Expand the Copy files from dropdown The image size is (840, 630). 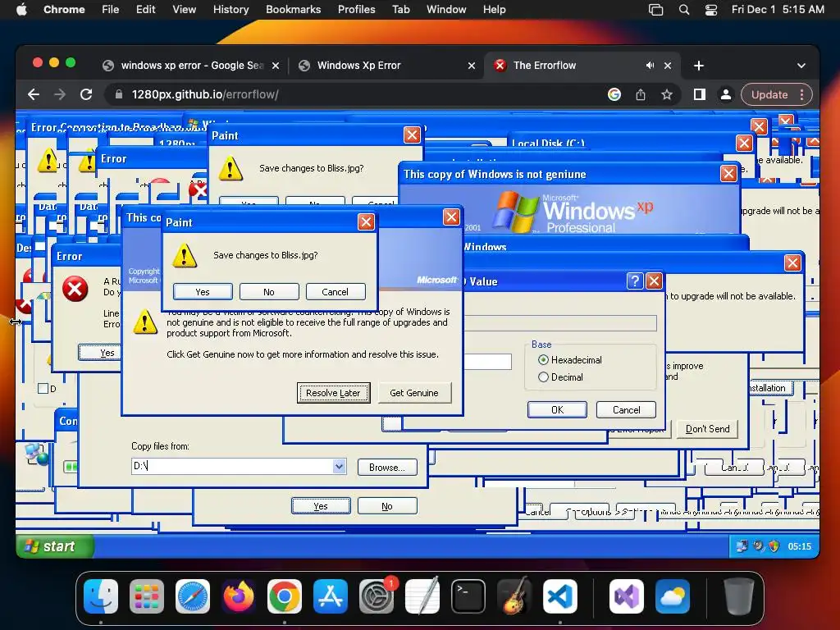[x=339, y=466]
